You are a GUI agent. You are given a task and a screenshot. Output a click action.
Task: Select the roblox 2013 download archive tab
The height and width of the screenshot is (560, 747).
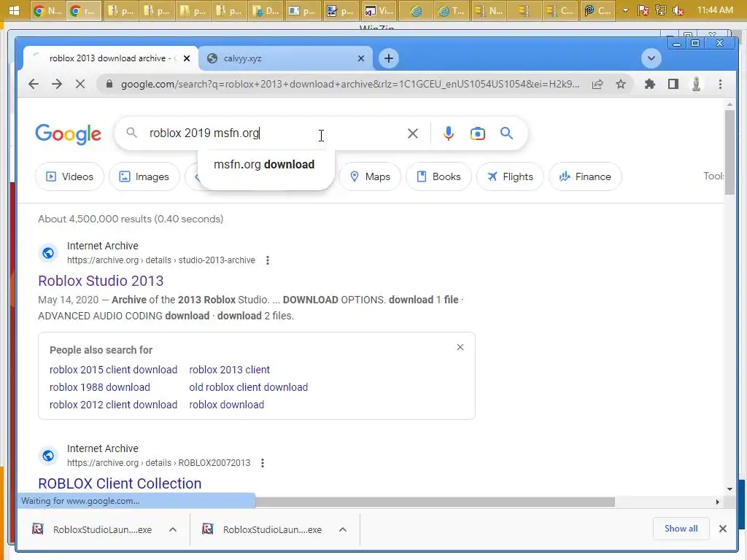111,58
